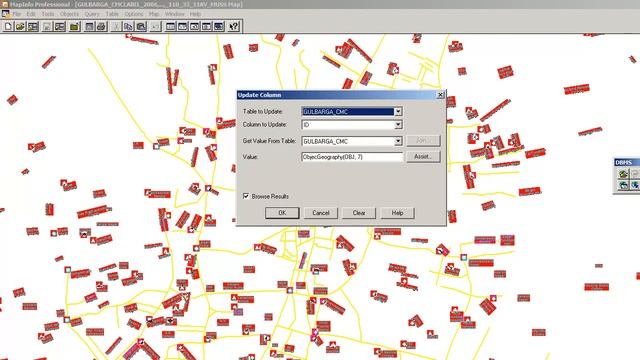640x360 pixels.
Task: Click the Paste toolbar icon
Action: coord(141,27)
